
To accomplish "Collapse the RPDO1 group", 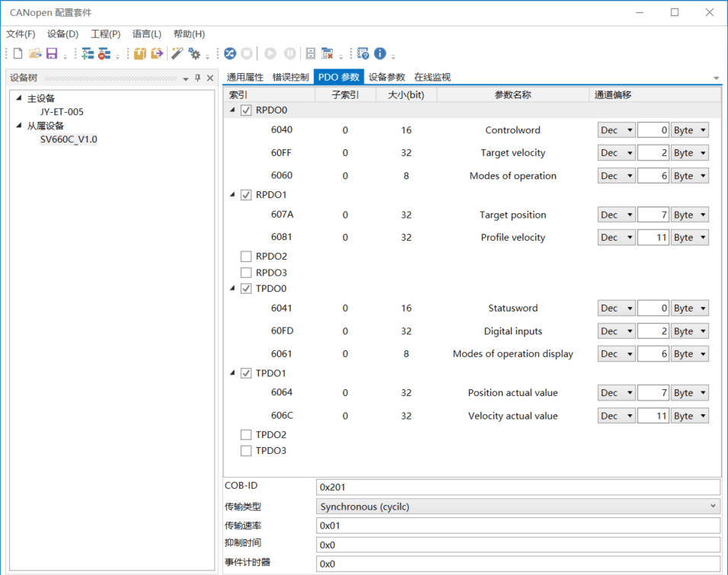I will [x=232, y=195].
